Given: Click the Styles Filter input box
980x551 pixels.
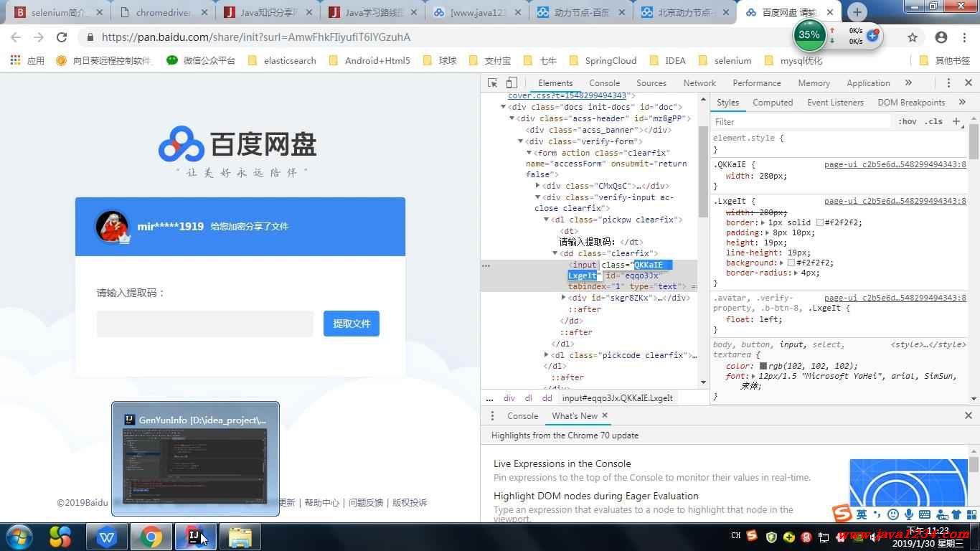Looking at the screenshot, I should (x=800, y=122).
